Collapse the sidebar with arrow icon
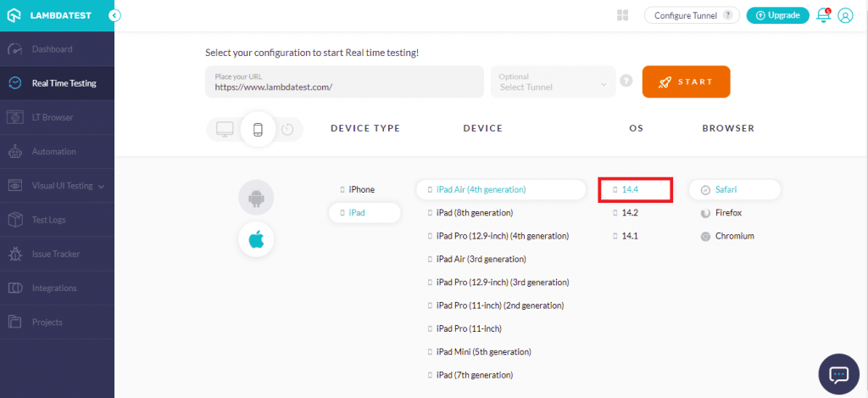 115,15
